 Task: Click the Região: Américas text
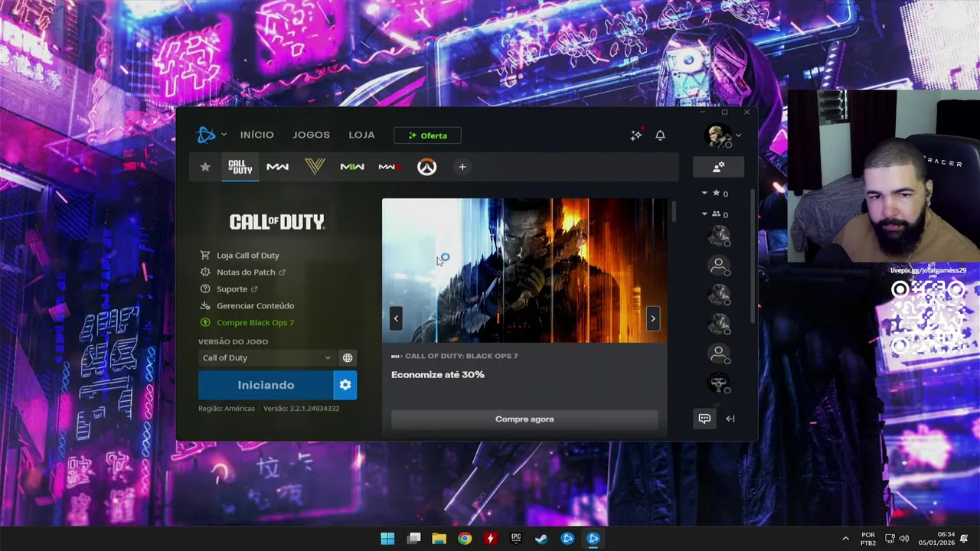(x=227, y=409)
